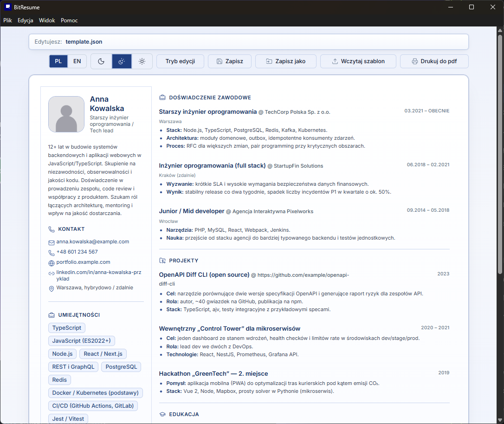The width and height of the screenshot is (504, 424).
Task: Click the profile photo placeholder
Action: click(x=66, y=114)
